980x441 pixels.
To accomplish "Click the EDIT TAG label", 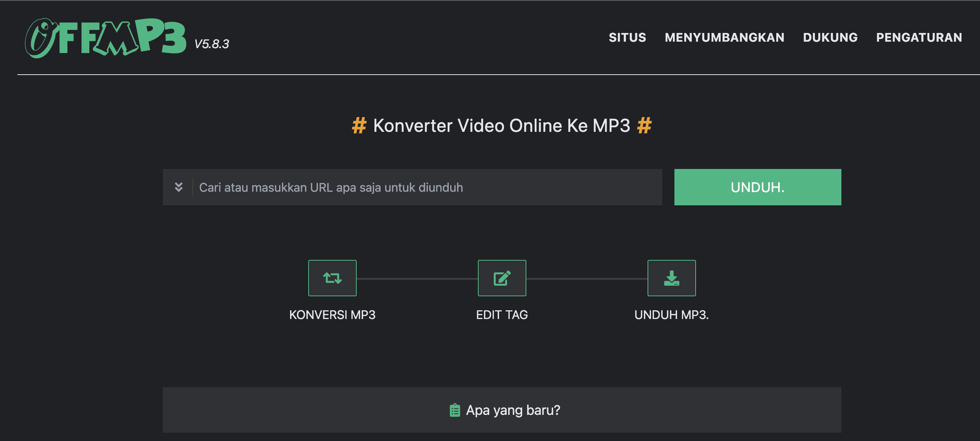I will (x=502, y=315).
